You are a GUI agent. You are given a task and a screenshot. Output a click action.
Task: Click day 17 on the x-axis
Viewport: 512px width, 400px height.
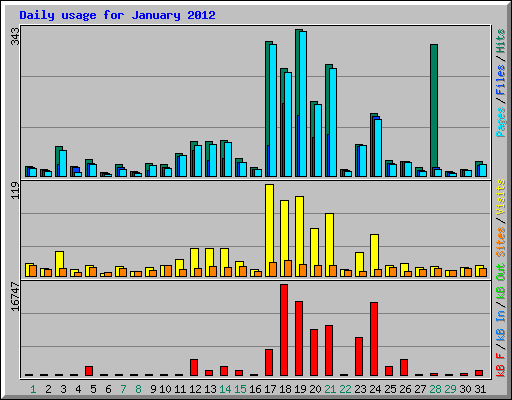point(270,389)
